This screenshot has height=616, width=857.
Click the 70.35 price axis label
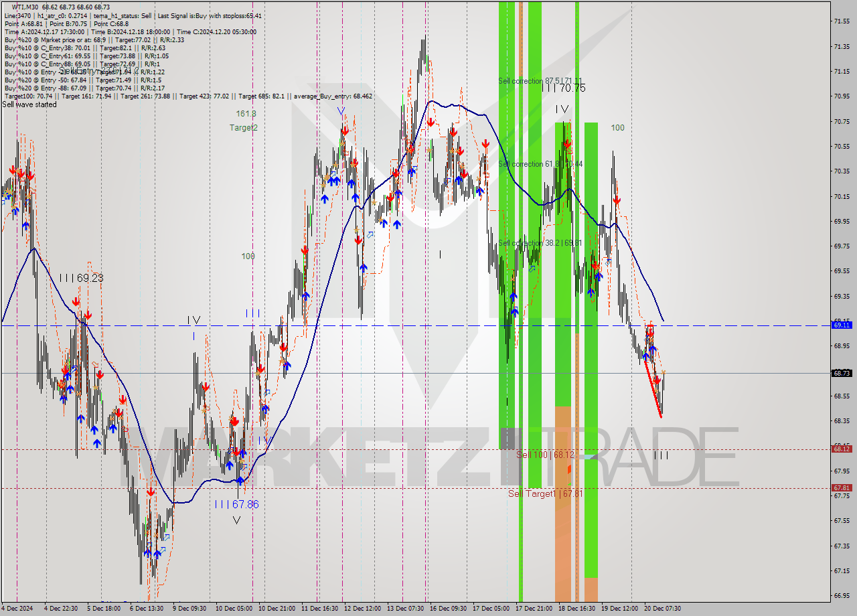(x=842, y=171)
